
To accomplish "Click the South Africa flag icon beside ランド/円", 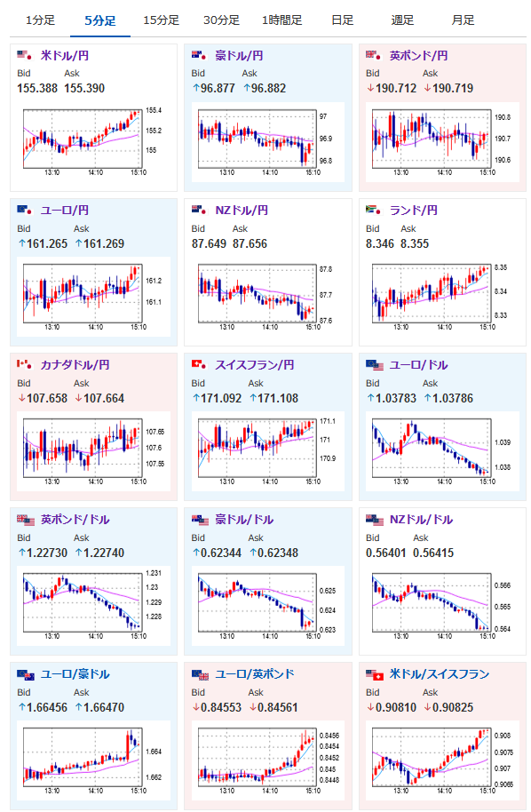I will (x=374, y=210).
